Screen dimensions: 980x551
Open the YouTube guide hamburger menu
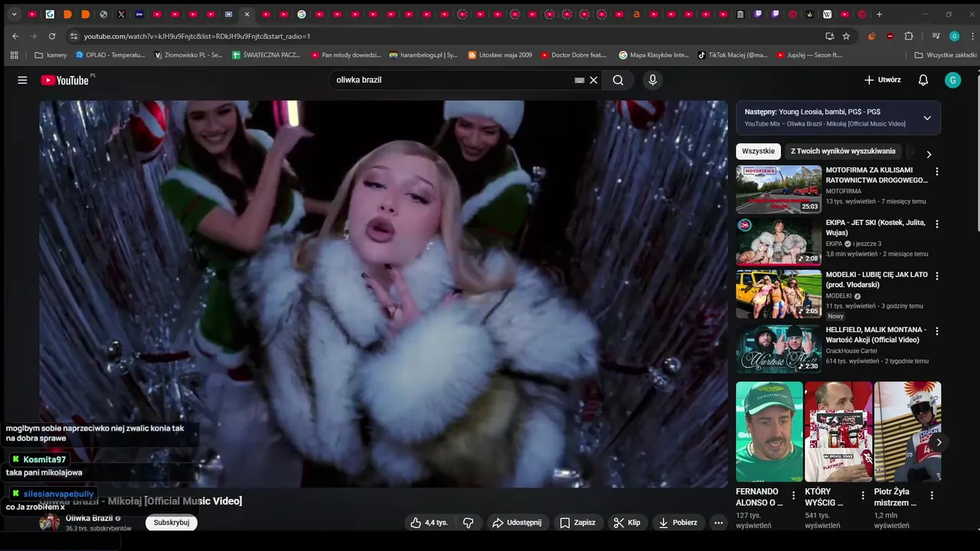(x=22, y=80)
